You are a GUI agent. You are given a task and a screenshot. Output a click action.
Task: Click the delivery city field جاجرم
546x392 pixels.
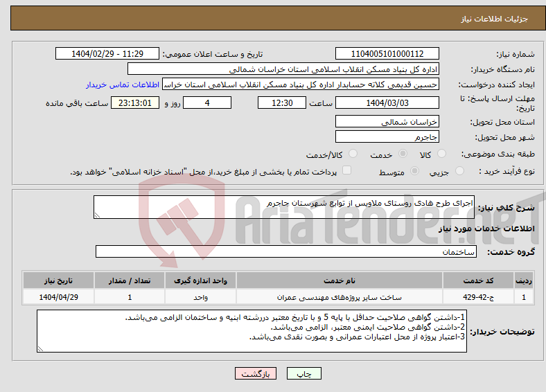pyautogui.click(x=387, y=136)
